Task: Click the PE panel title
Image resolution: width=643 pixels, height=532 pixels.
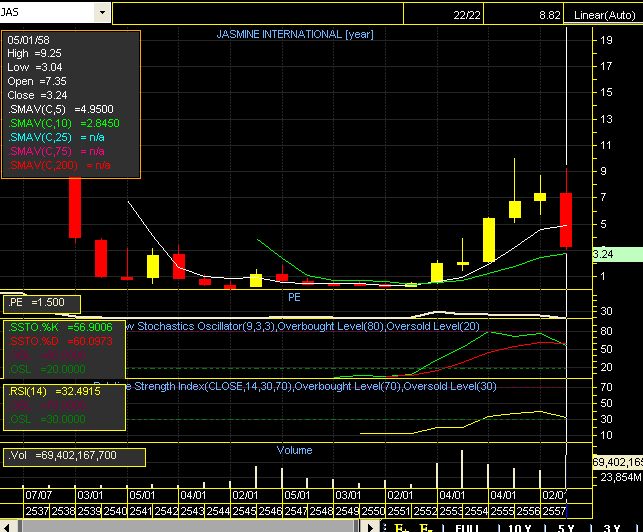Action: click(x=294, y=297)
